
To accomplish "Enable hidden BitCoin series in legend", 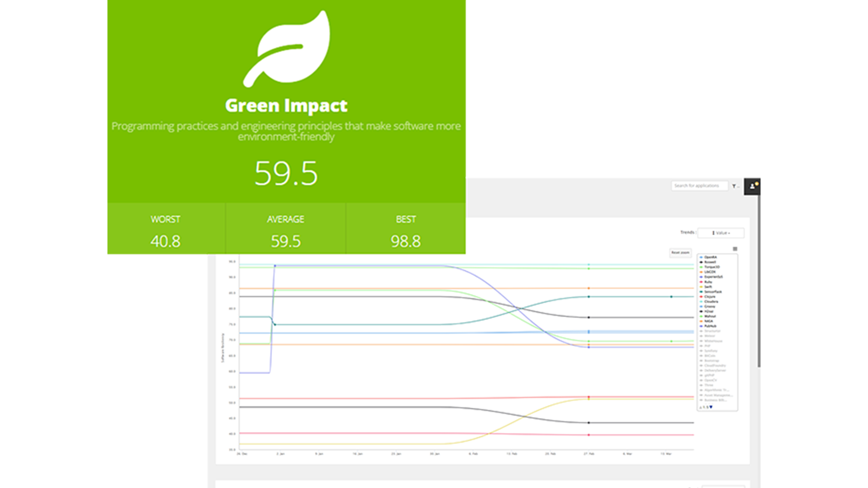I will coord(707,356).
